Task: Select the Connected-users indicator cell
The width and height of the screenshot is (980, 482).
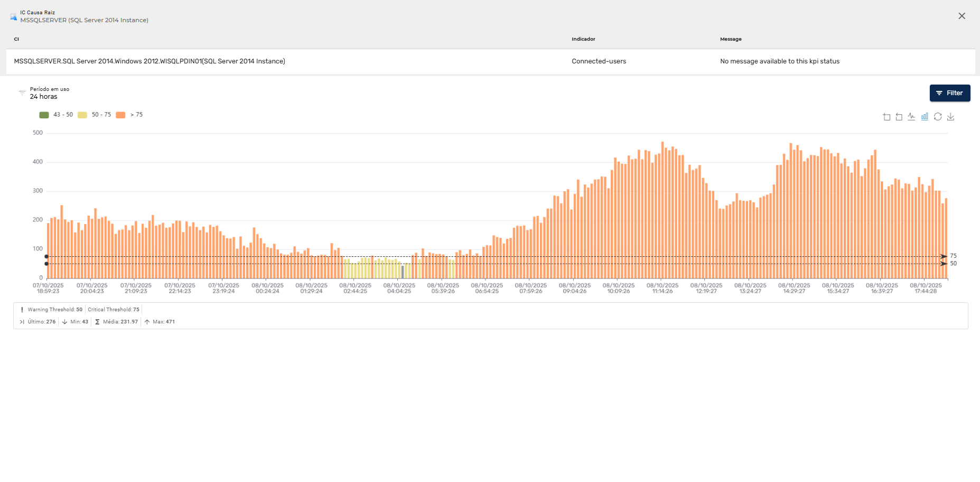Action: [599, 61]
